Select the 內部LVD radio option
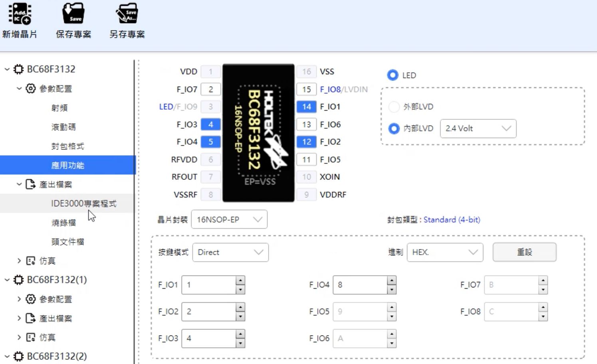 tap(394, 129)
